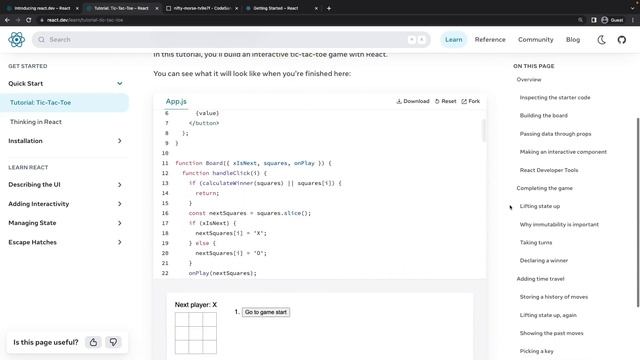Fork the sandbox
Screen dimensions: 640x360
pyautogui.click(x=471, y=101)
